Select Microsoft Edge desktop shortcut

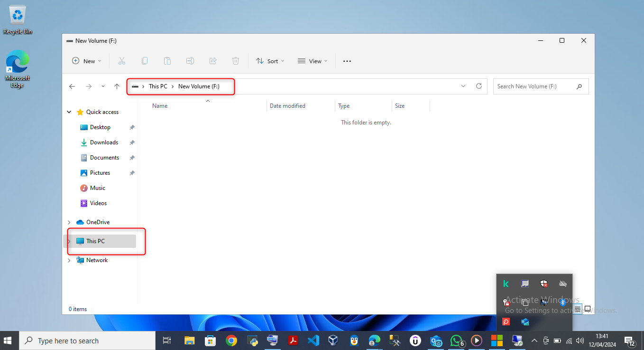pyautogui.click(x=18, y=69)
